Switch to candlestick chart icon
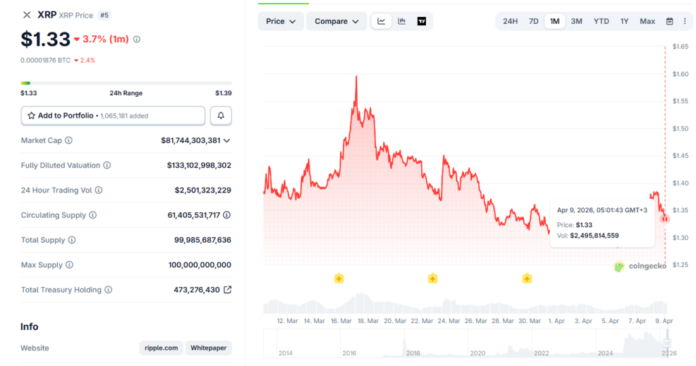The height and width of the screenshot is (366, 696). 402,21
